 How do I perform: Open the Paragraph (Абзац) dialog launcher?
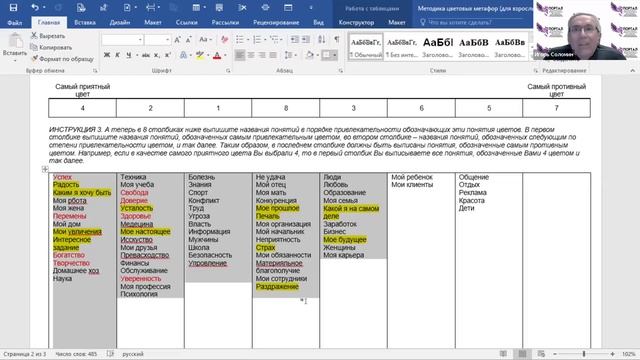coord(340,71)
